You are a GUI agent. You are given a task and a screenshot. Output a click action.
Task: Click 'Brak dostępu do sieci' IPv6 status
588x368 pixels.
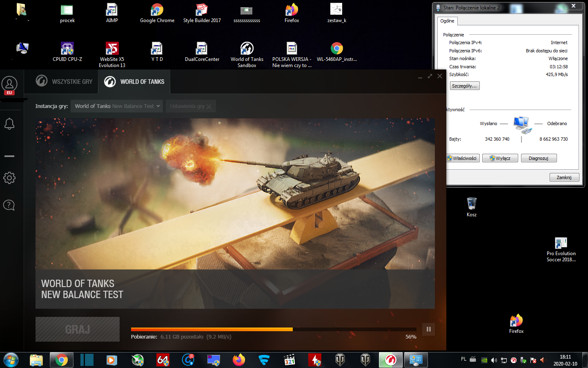(x=547, y=51)
